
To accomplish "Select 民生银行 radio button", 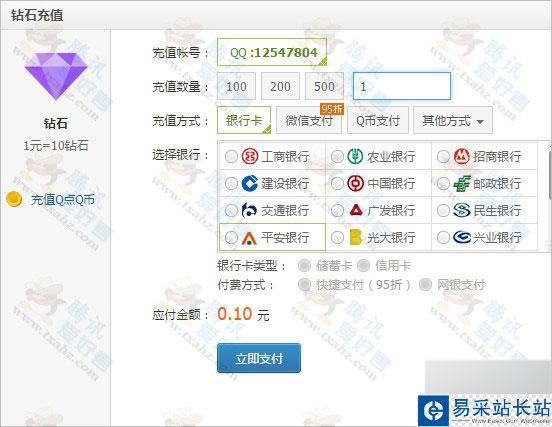I will coord(443,210).
